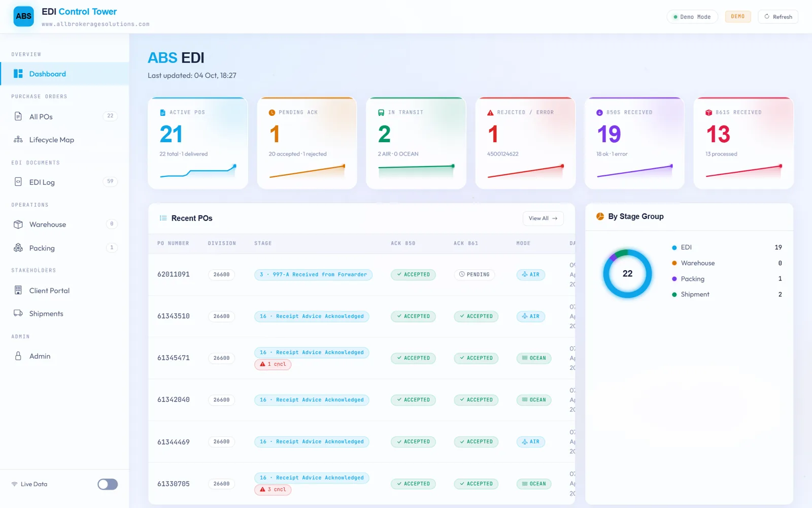Viewport: 812px width, 508px height.
Task: Click PO number 62011091
Action: click(x=174, y=274)
